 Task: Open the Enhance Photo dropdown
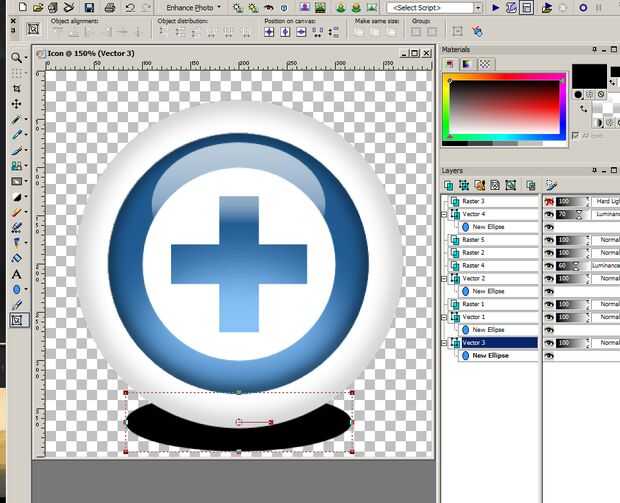(193, 8)
